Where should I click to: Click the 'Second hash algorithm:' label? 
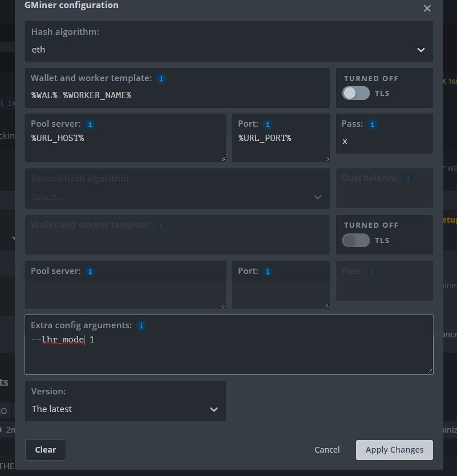pyautogui.click(x=81, y=179)
